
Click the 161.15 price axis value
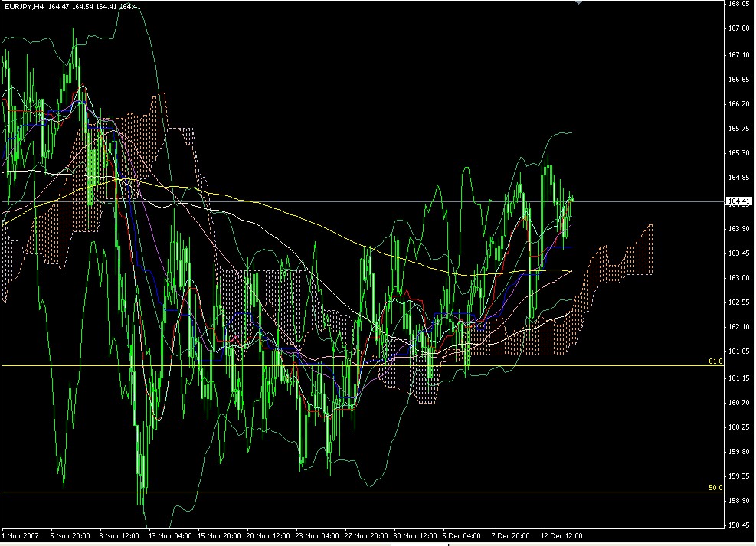tap(738, 379)
